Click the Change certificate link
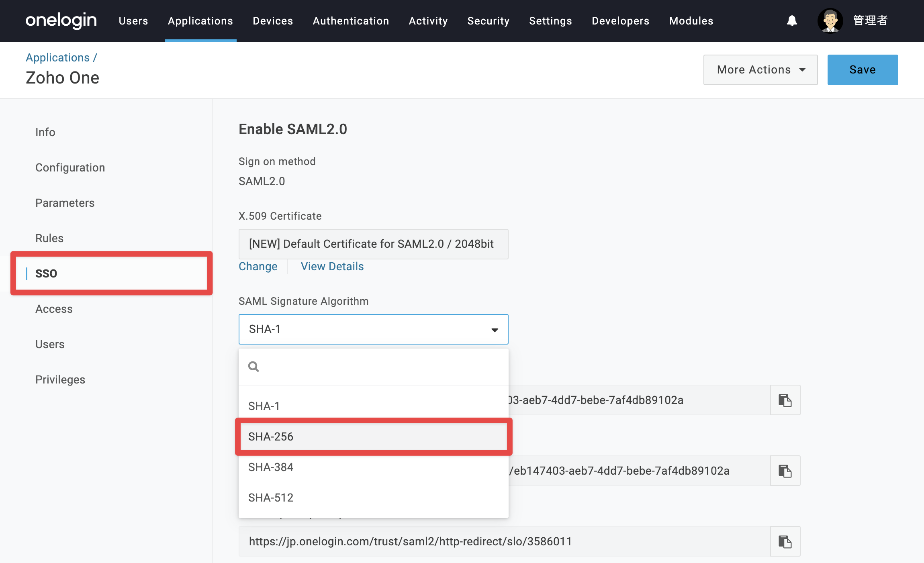Viewport: 924px width, 563px height. click(258, 266)
